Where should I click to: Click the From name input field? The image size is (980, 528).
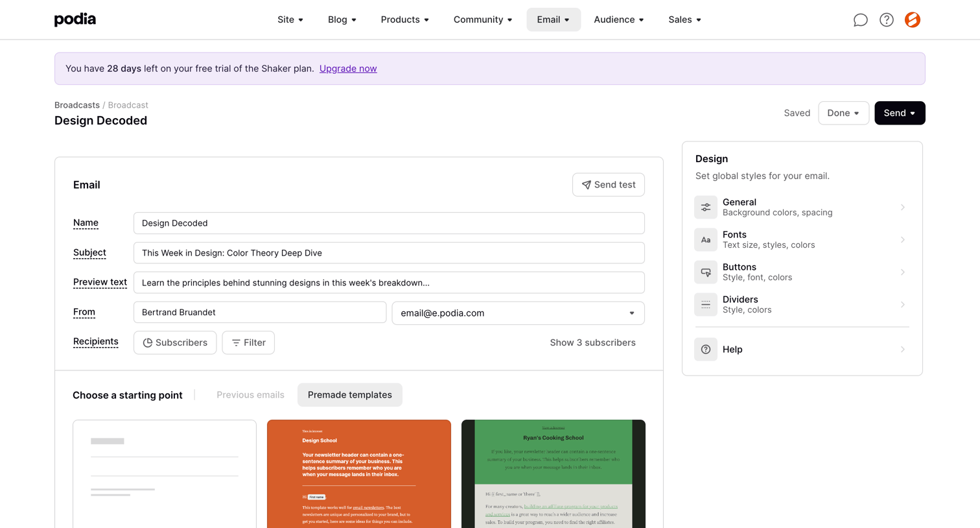click(260, 312)
